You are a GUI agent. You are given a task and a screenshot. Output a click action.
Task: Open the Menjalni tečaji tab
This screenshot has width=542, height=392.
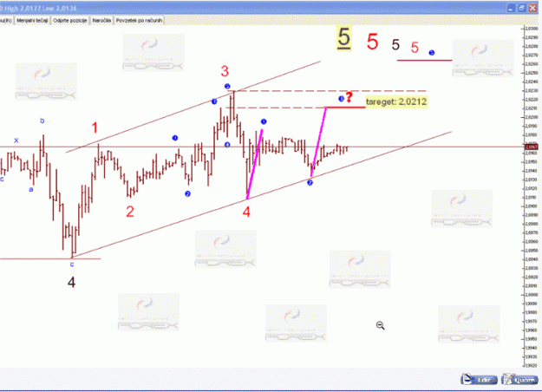pyautogui.click(x=32, y=21)
